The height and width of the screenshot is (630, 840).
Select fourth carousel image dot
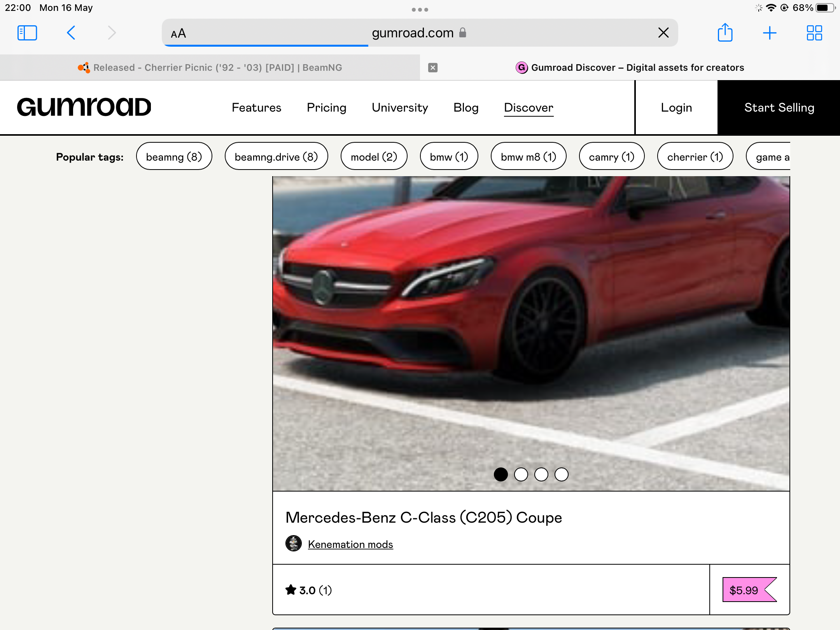point(562,474)
